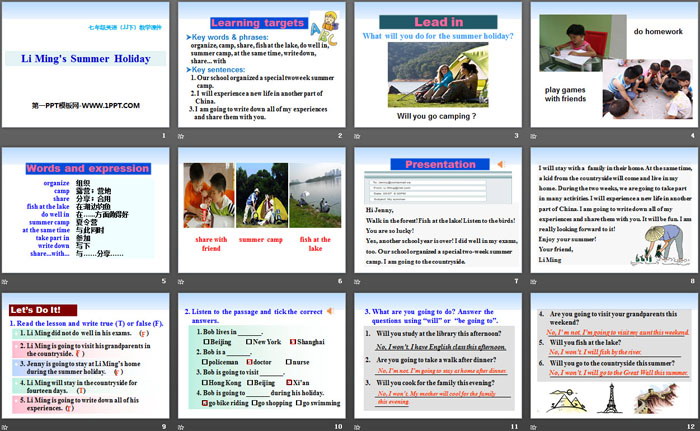
Task: Click the 'Hi Jenny,' greeting on slide 7
Action: click(379, 210)
